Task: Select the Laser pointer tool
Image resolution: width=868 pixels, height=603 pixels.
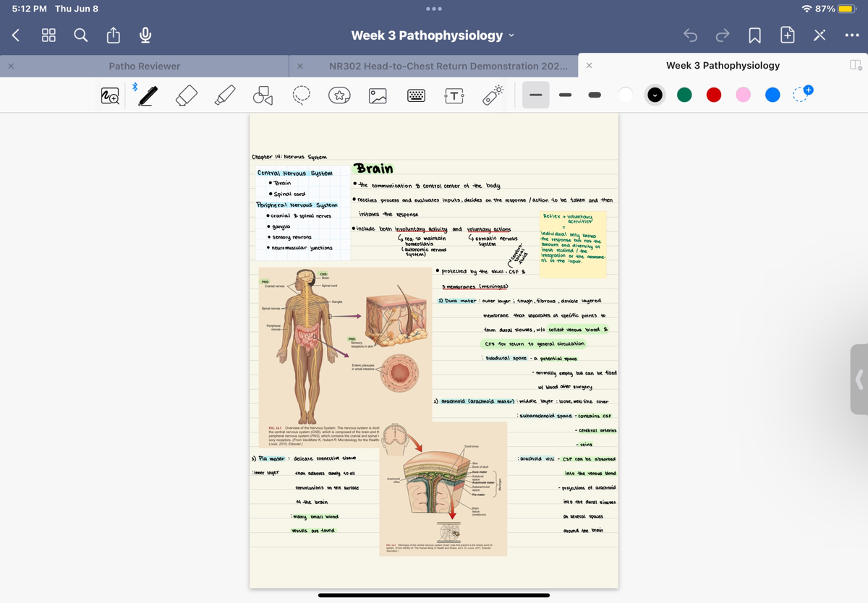Action: (493, 95)
